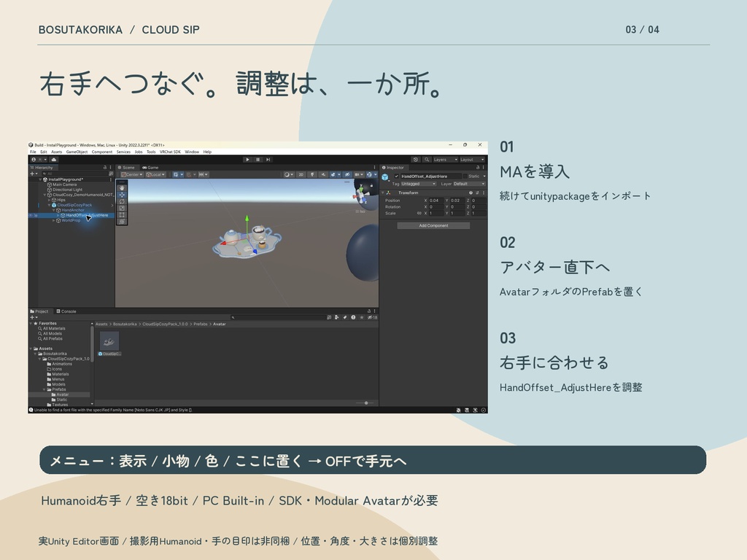Select the Rotate tool in Scene toolbar

click(122, 201)
